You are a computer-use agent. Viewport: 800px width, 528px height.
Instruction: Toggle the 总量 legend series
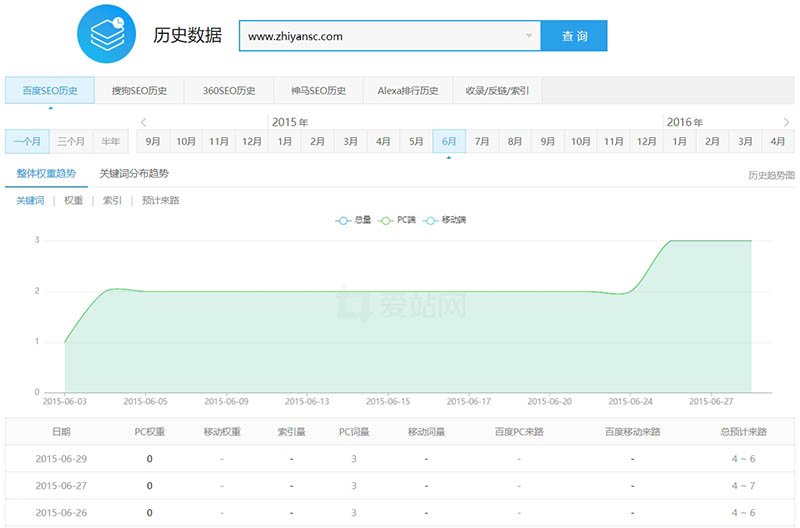[353, 220]
